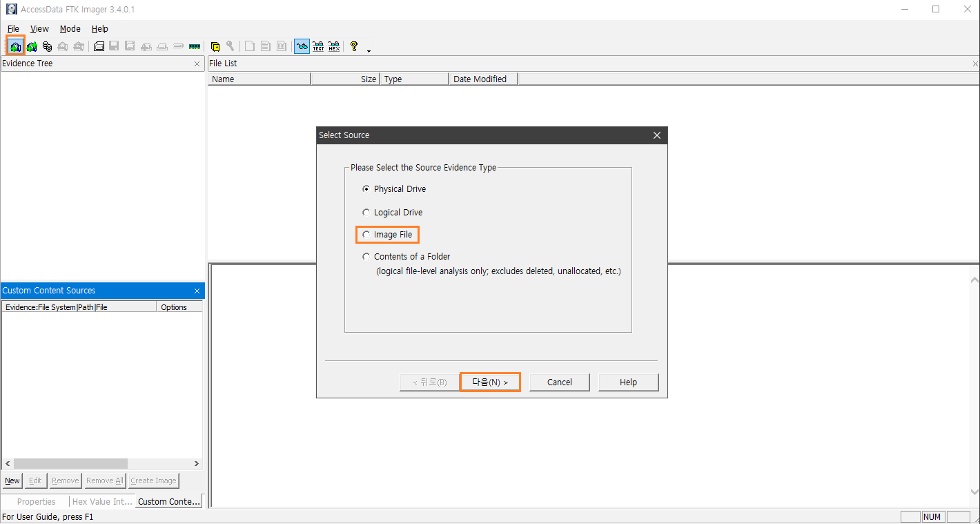
Task: Open the Image Mounting toolbar icon
Action: coord(47,46)
